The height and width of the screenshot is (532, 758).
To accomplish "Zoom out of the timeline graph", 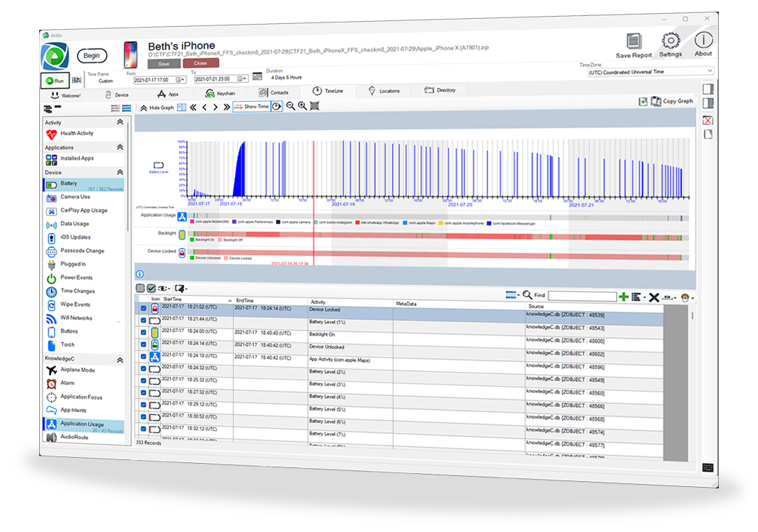I will tap(290, 106).
